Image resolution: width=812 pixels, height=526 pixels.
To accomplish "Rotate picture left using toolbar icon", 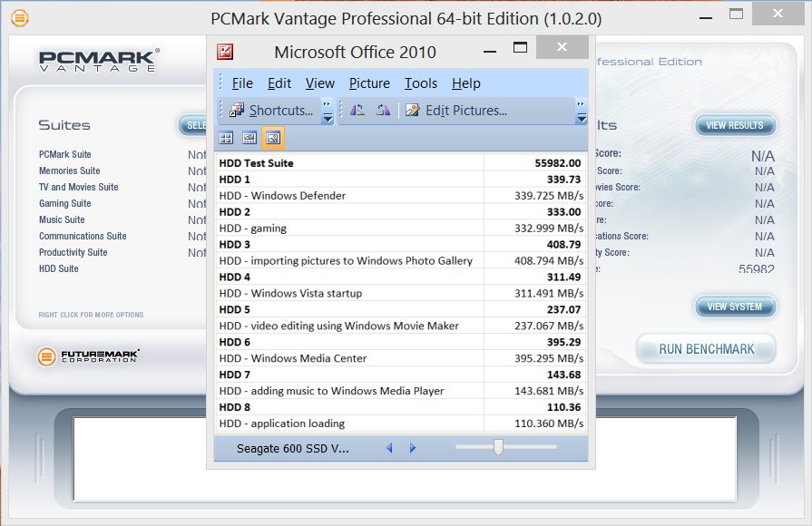I will [357, 111].
